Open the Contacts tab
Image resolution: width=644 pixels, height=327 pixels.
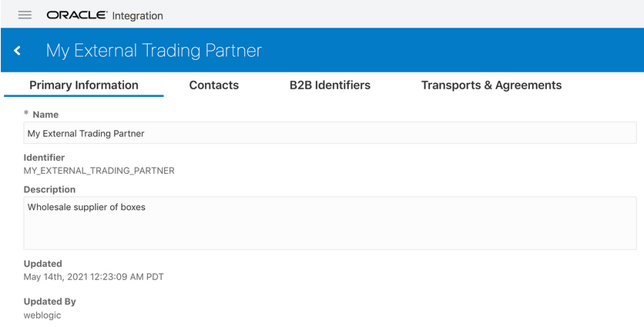coord(214,85)
